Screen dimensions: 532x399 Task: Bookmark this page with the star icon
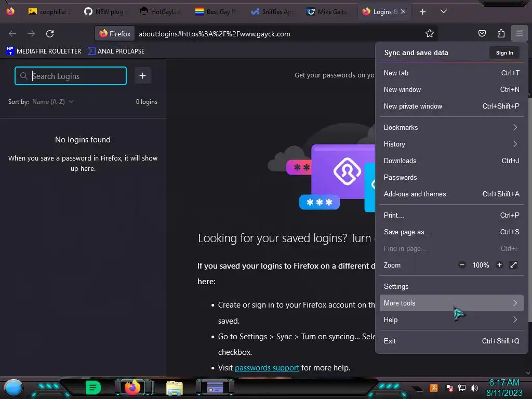click(430, 33)
